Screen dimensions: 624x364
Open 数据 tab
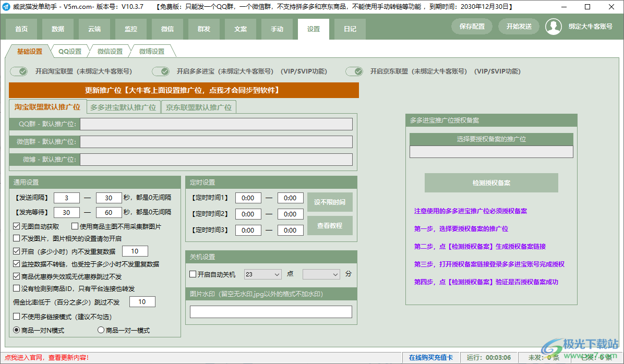(58, 29)
